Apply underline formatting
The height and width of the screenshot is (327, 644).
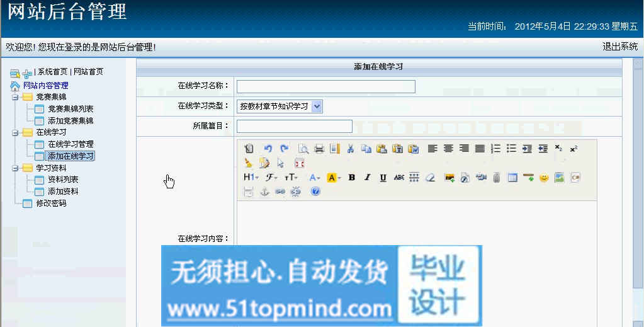click(383, 177)
